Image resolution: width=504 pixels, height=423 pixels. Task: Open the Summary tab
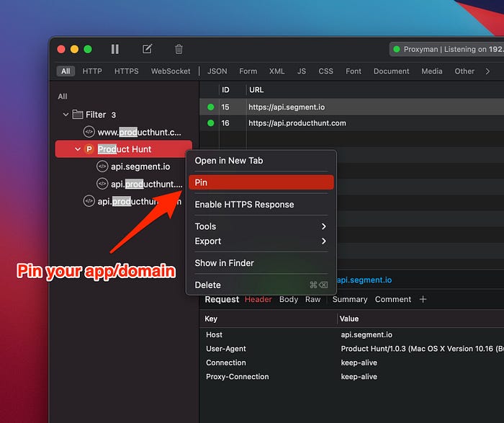click(x=350, y=299)
